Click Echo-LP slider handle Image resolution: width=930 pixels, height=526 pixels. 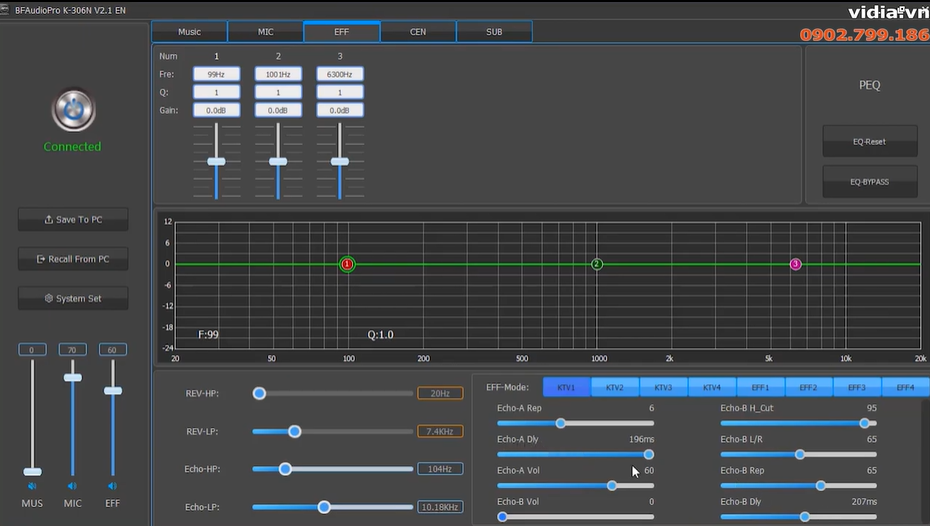[x=324, y=507]
